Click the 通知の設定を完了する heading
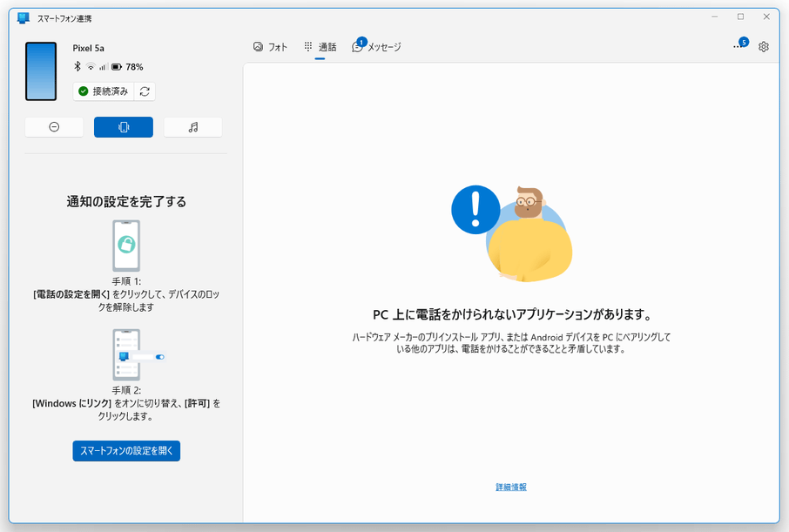789x532 pixels. click(x=126, y=202)
